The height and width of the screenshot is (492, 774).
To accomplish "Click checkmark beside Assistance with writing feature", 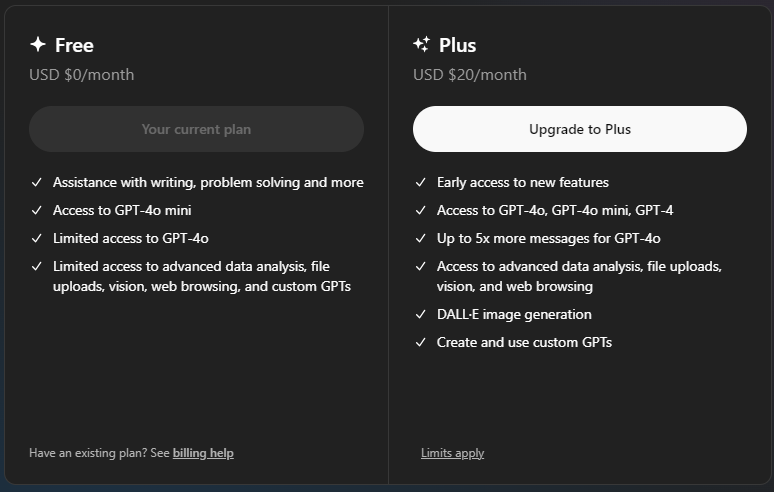I will click(37, 183).
